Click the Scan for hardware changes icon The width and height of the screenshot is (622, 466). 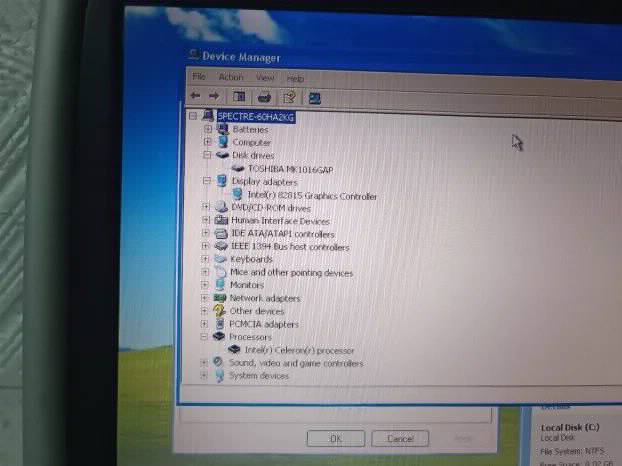point(315,98)
